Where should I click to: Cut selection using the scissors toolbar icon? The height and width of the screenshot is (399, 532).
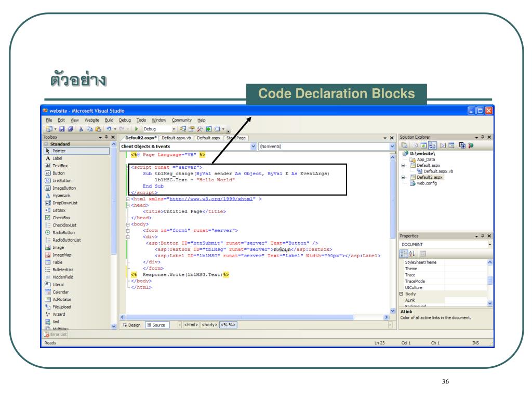tap(81, 129)
